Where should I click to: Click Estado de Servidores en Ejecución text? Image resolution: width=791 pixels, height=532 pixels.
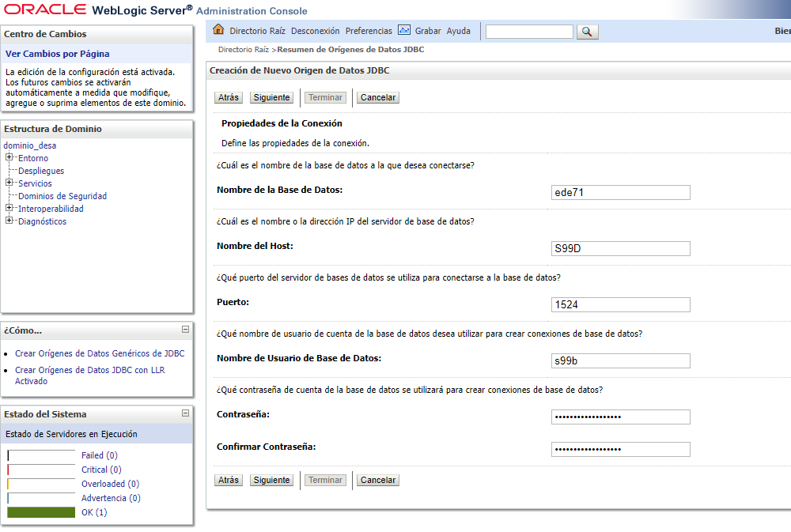click(71, 434)
